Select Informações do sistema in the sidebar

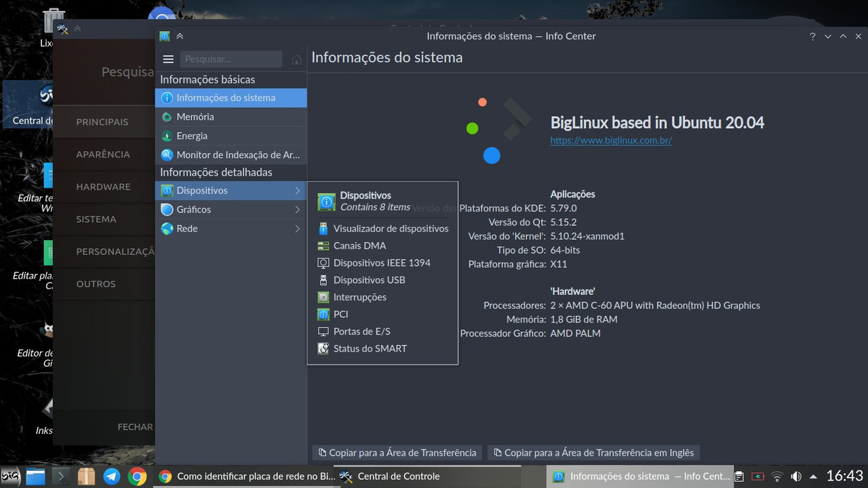231,98
